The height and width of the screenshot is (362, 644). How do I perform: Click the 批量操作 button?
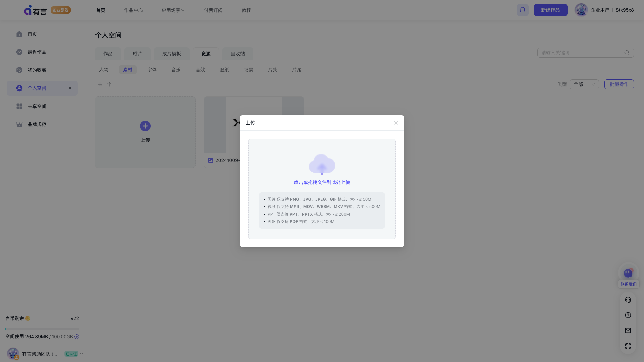coord(619,84)
